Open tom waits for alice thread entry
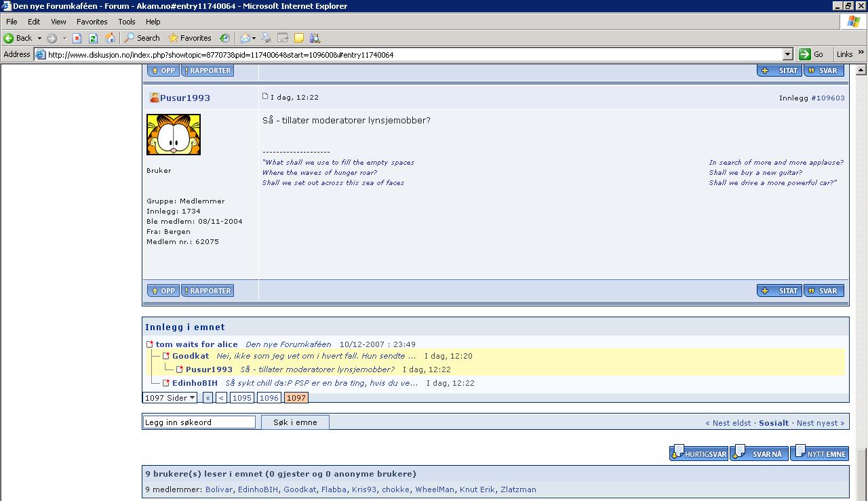This screenshot has width=868, height=501. click(x=197, y=344)
